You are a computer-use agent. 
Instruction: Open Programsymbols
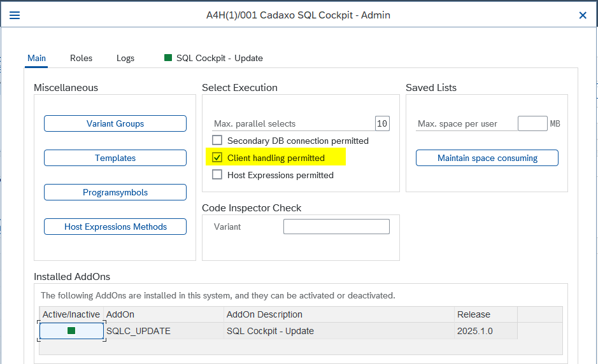pyautogui.click(x=115, y=192)
